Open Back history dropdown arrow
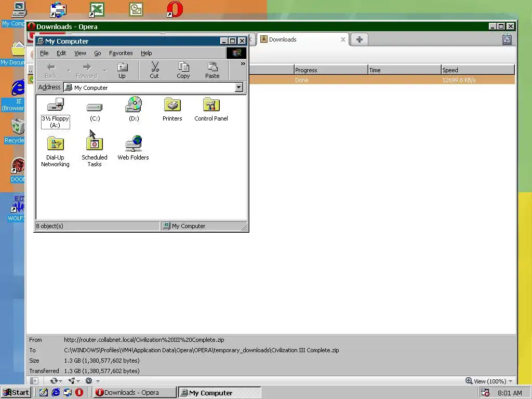This screenshot has height=399, width=532. [x=69, y=71]
